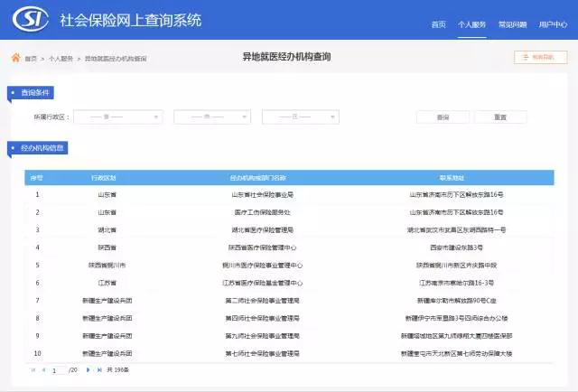Switch to the 个人服务 tab
This screenshot has width=578, height=392.
pyautogui.click(x=471, y=24)
